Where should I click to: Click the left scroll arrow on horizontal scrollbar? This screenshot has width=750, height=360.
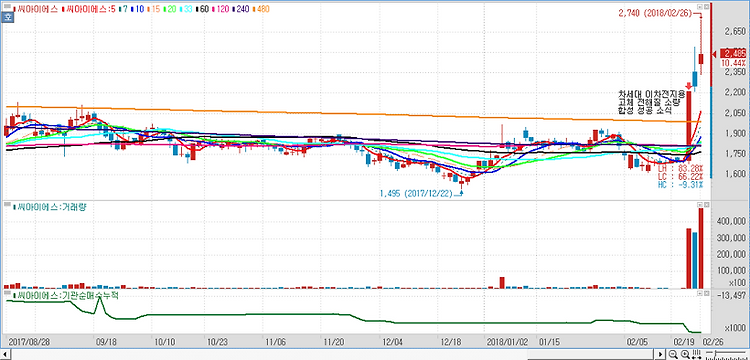[x=6, y=354]
